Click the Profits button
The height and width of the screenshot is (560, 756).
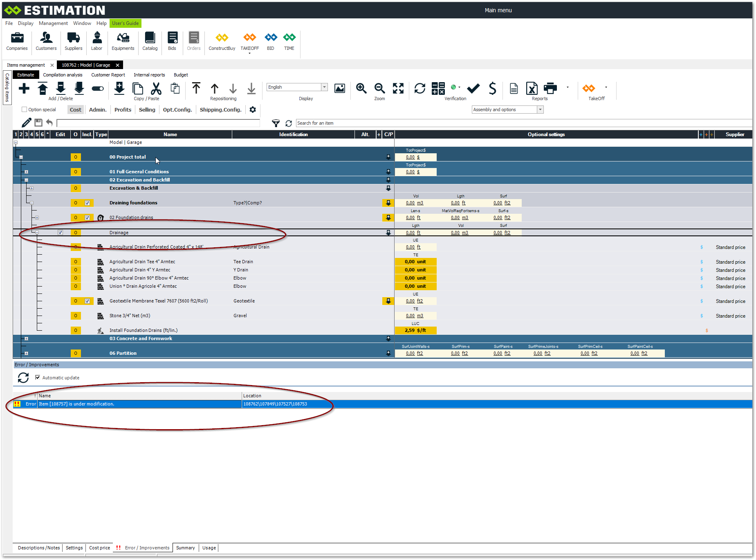[x=123, y=110]
